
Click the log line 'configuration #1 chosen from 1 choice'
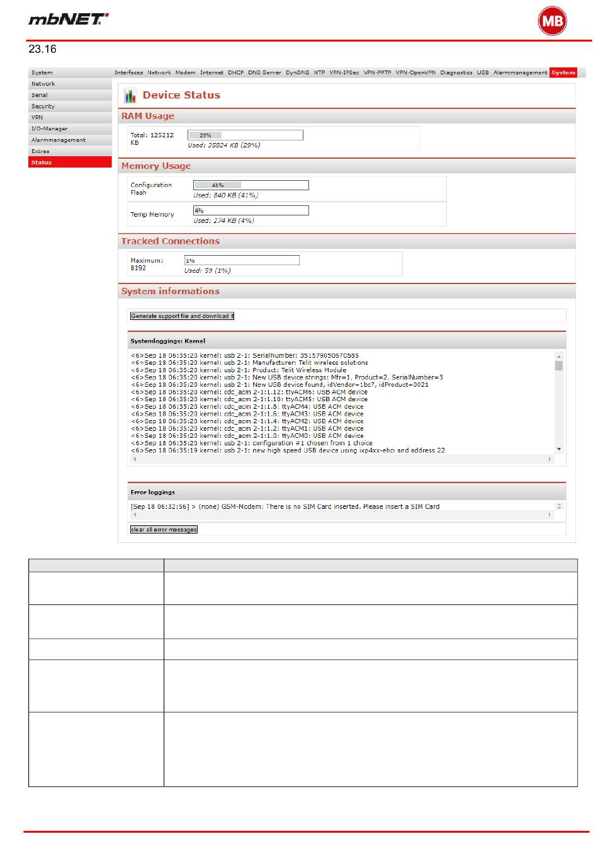tap(252, 443)
